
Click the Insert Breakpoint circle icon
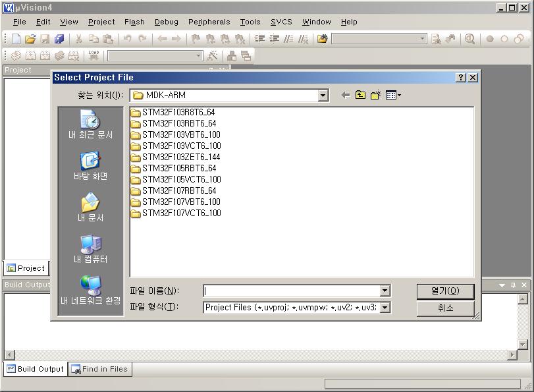click(x=490, y=39)
